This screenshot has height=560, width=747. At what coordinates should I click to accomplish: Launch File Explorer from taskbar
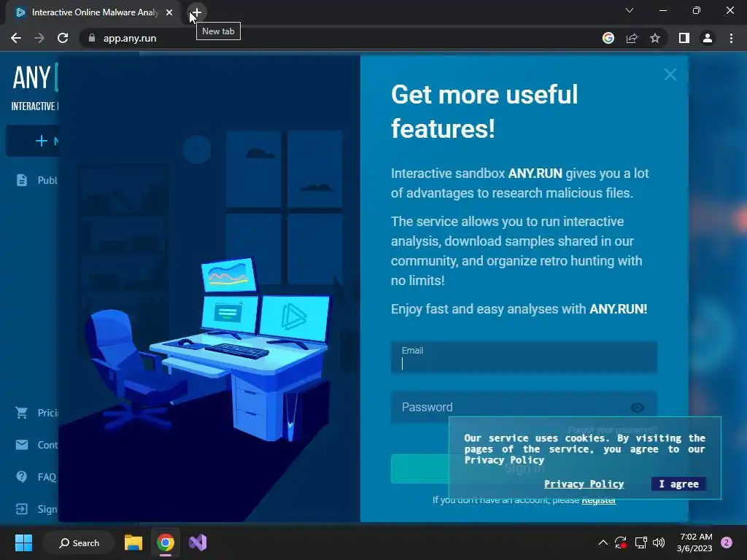[x=133, y=542]
